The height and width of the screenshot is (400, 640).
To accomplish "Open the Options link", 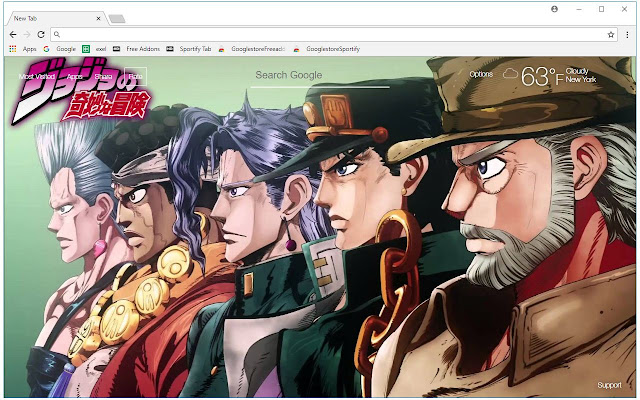I will tap(481, 74).
